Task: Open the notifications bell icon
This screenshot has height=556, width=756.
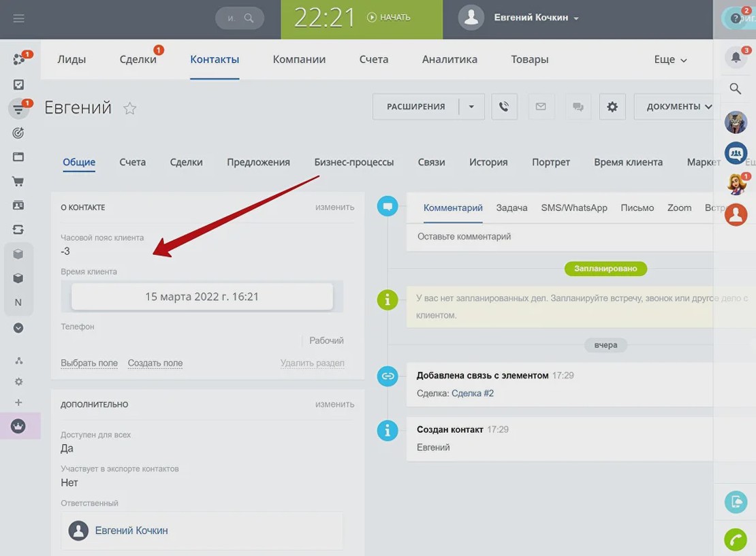Action: click(736, 57)
